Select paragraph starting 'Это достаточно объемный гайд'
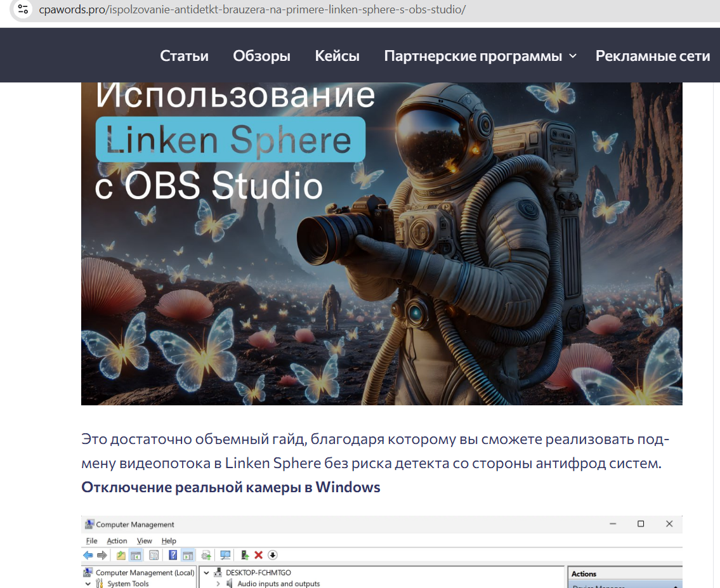This screenshot has height=588, width=720. (375, 451)
